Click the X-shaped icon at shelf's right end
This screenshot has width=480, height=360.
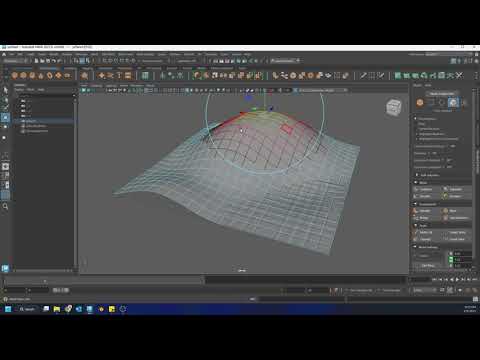point(459,76)
